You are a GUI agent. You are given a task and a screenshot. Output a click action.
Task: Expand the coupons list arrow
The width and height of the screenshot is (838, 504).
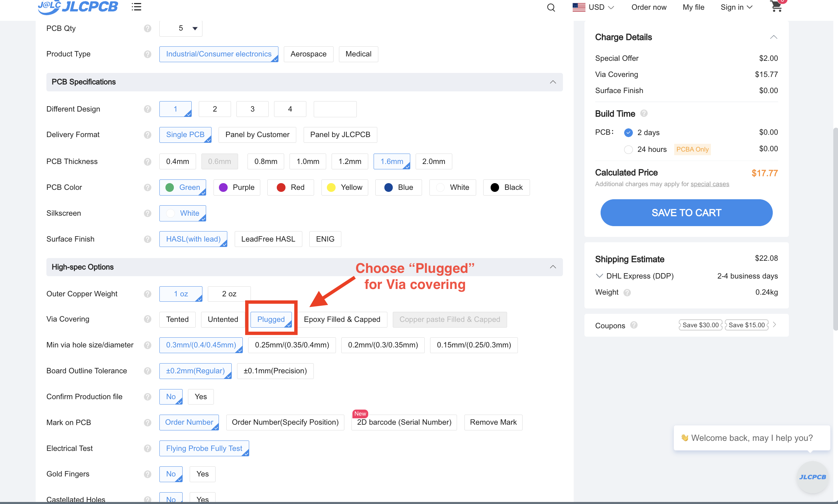[x=774, y=325]
